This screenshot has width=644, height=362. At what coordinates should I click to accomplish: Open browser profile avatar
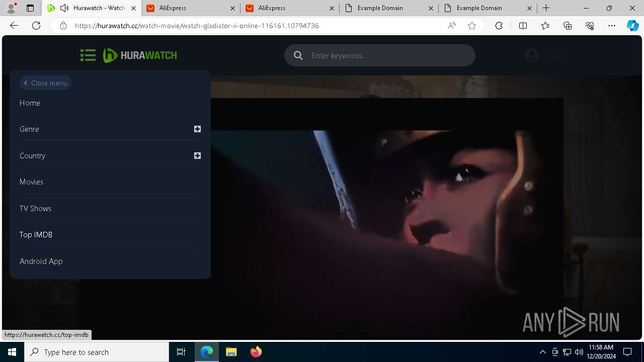tap(11, 8)
